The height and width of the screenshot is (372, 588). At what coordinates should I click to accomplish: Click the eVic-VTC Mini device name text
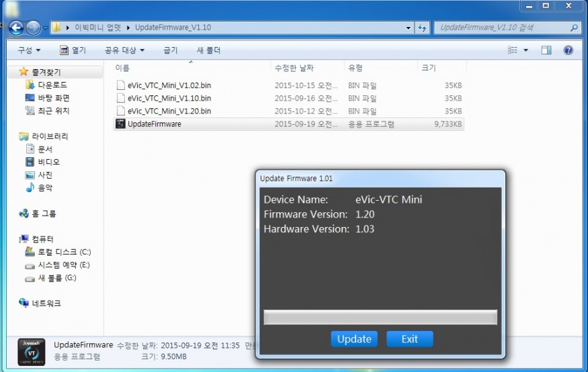click(388, 199)
